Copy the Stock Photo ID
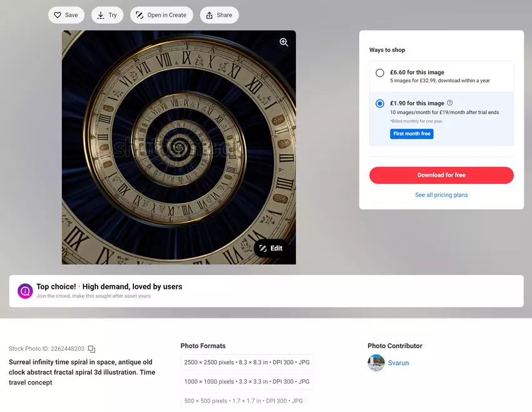 point(91,349)
